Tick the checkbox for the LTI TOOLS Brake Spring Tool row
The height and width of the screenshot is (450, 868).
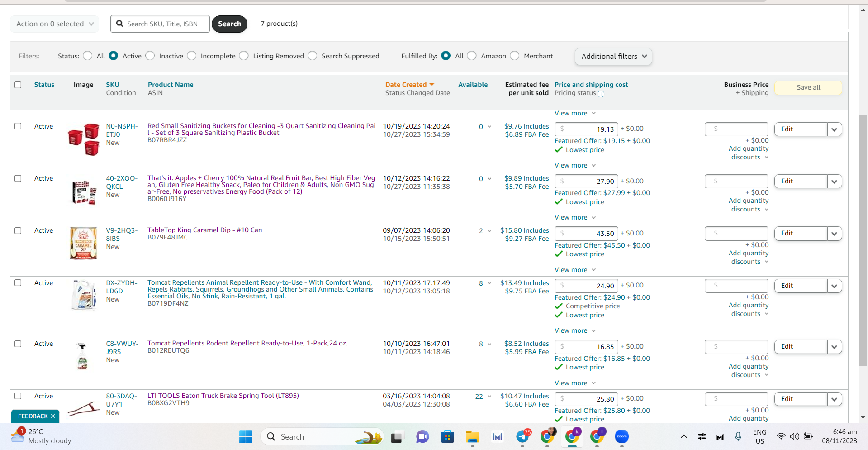coord(18,396)
